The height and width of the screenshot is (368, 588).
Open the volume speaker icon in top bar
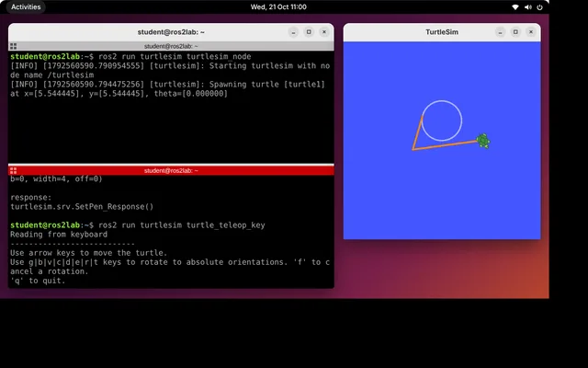(x=528, y=7)
